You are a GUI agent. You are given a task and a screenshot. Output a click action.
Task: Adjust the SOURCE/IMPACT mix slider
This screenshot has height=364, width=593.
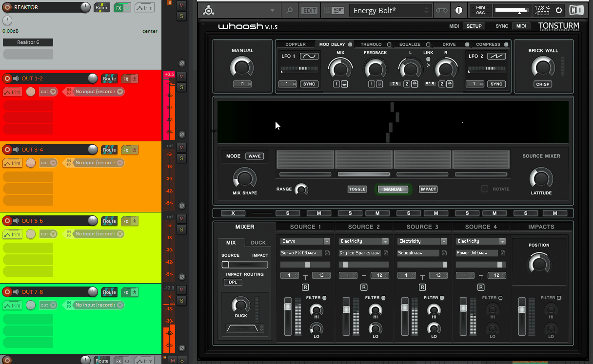click(245, 265)
